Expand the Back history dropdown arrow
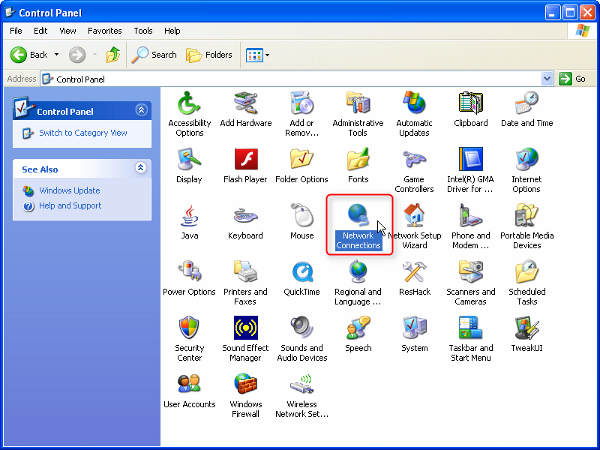The height and width of the screenshot is (450, 600). pyautogui.click(x=57, y=55)
